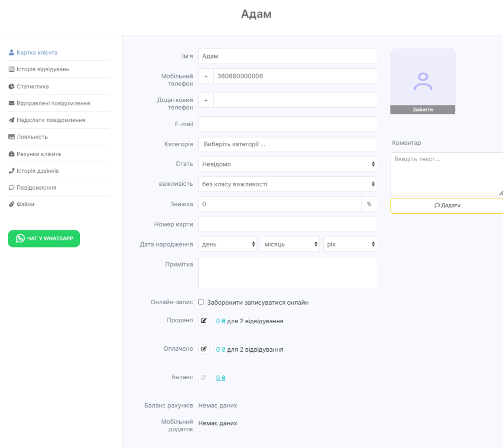Enable Заборонити записуватися онлайн checkbox
Screen dimensions: 503x448
click(201, 302)
